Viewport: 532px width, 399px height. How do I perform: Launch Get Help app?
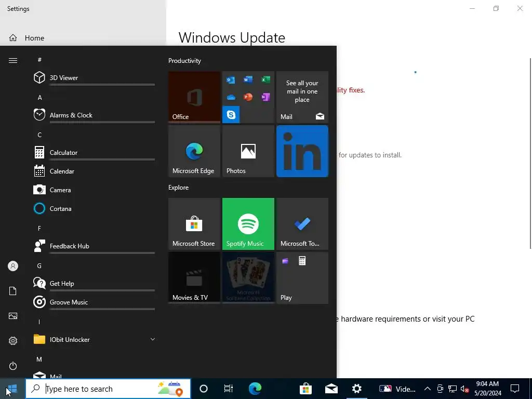[x=94, y=283]
